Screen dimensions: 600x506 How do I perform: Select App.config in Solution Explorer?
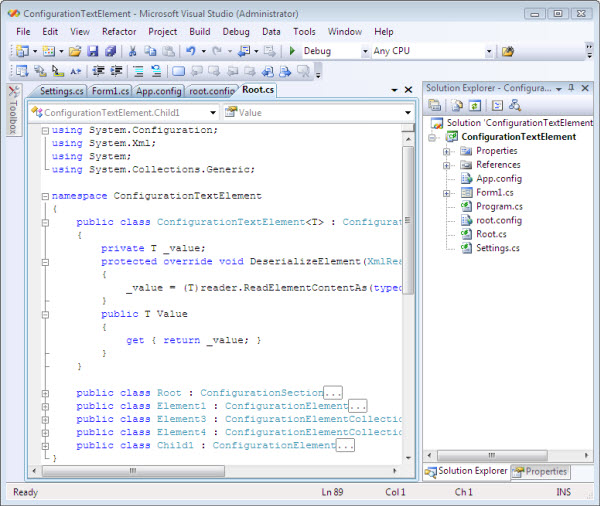tap(499, 179)
